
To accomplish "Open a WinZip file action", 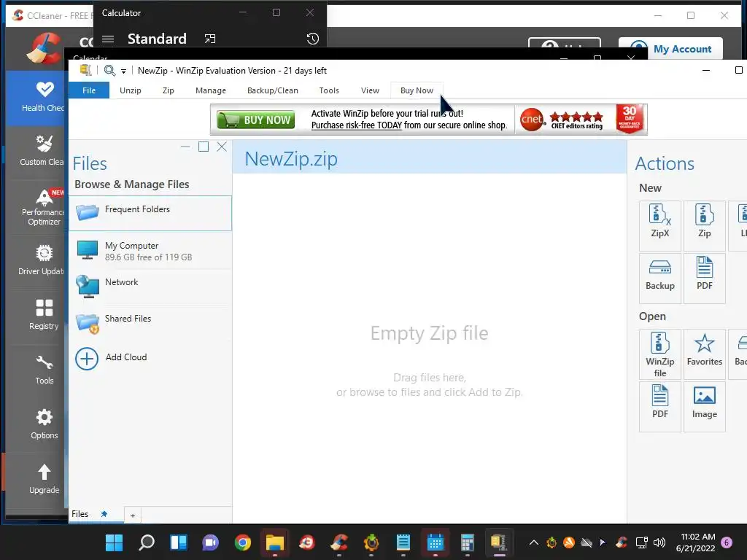I will [x=659, y=354].
